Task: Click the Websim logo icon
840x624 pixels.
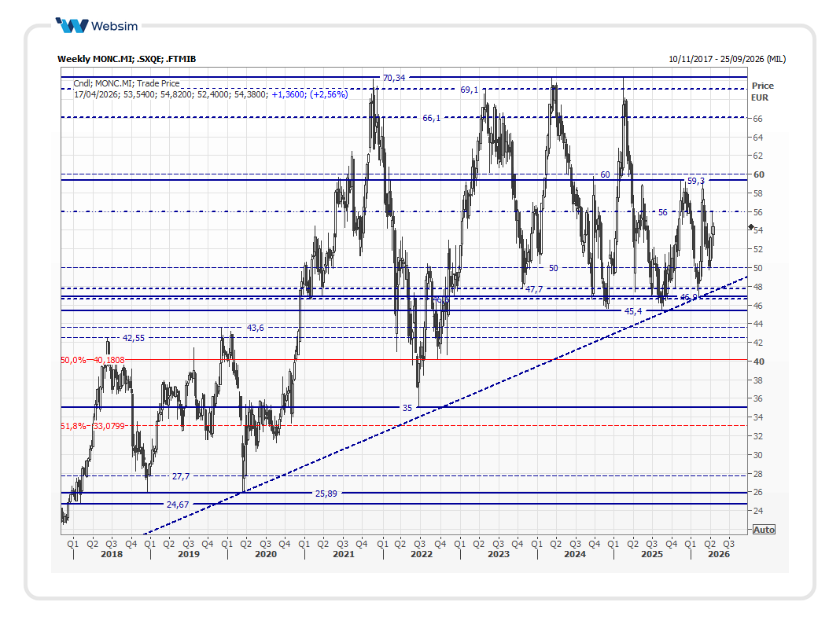Action: [x=74, y=26]
